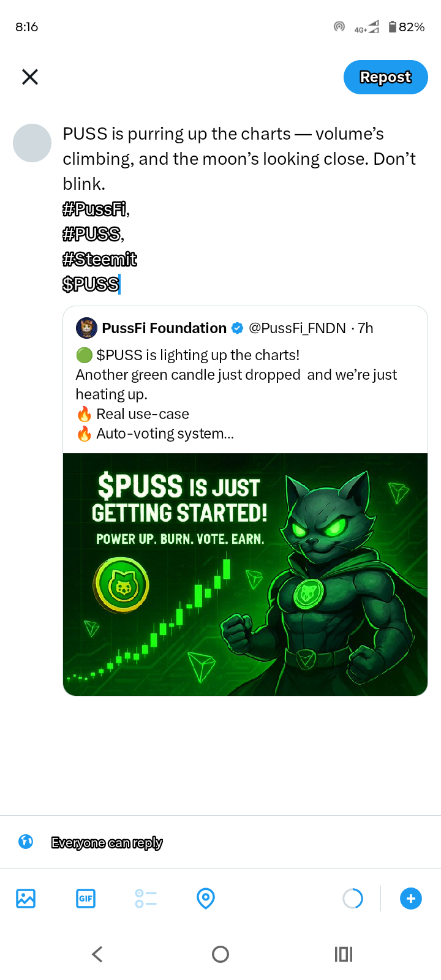Open the GIF picker icon
Image resolution: width=441 pixels, height=980 pixels.
86,899
